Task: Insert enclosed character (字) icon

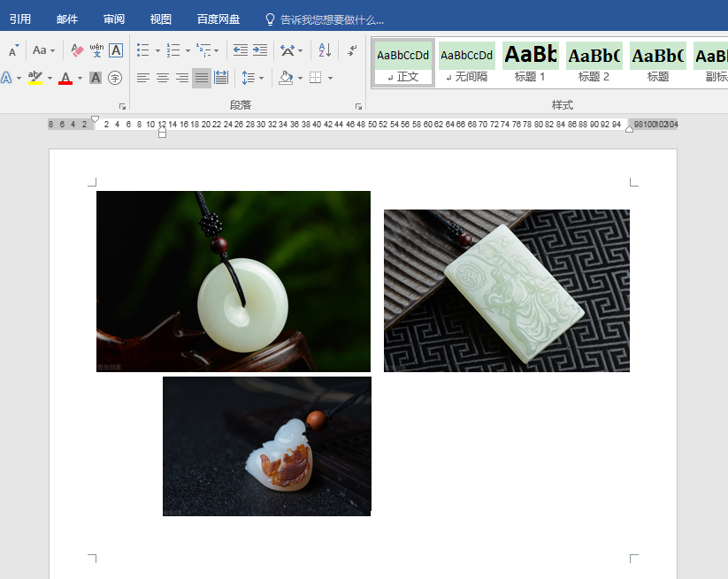Action: point(115,78)
